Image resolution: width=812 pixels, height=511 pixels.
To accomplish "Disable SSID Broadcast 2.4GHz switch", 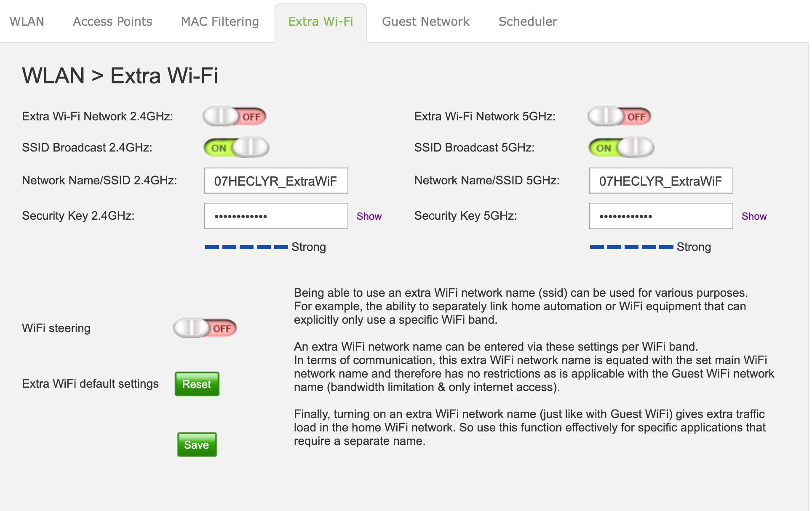I will pyautogui.click(x=236, y=148).
